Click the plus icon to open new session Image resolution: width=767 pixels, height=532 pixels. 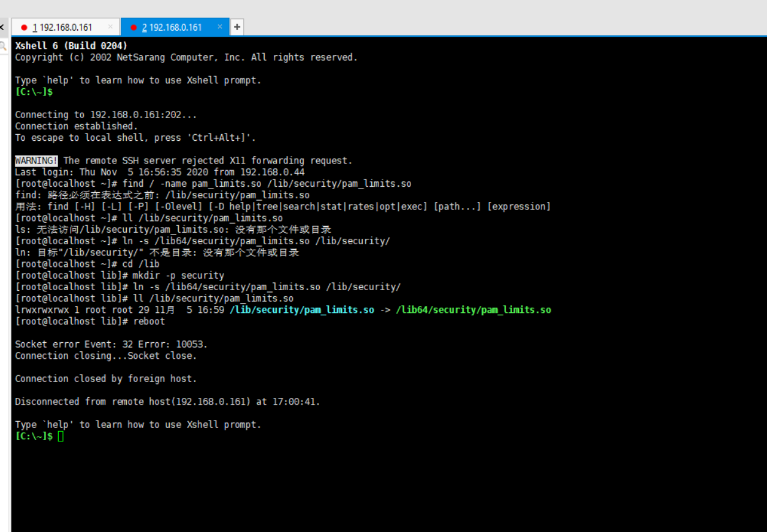[237, 26]
